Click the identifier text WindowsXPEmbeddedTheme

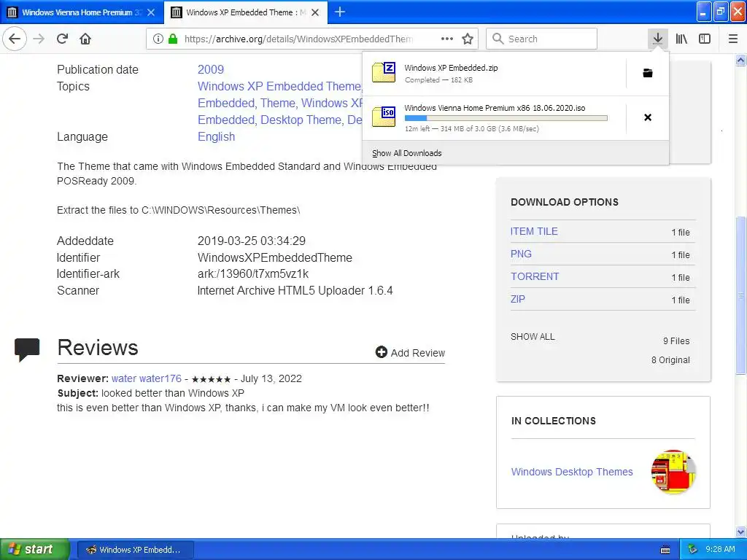click(275, 257)
